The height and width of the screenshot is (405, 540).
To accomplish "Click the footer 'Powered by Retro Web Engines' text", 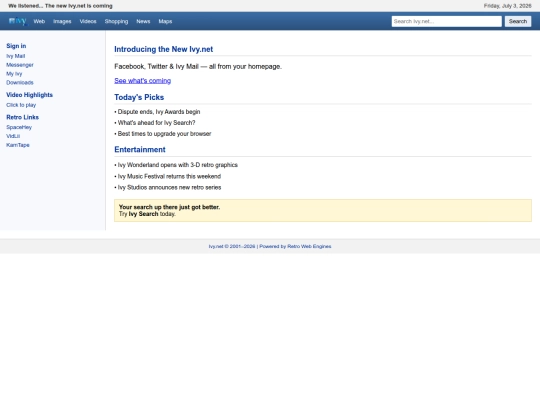I will pos(295,246).
